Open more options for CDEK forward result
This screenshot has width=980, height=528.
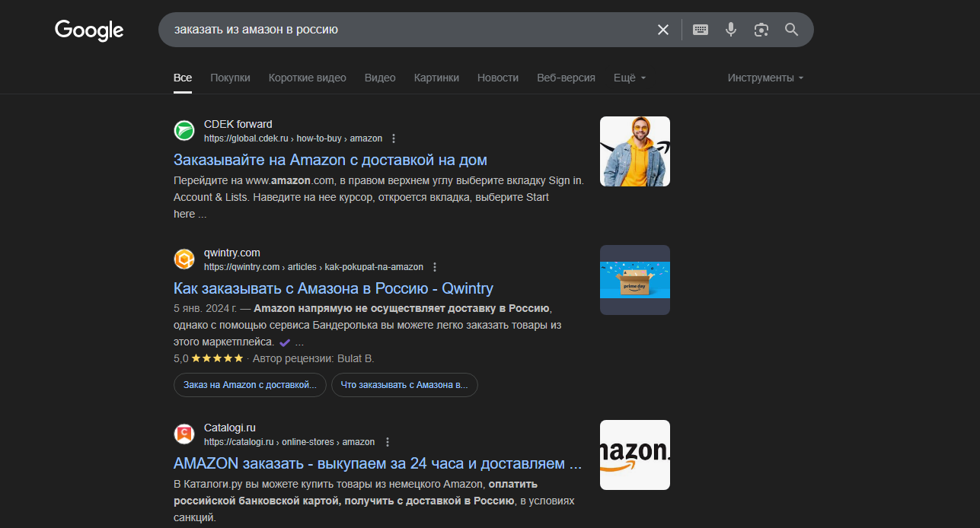[394, 138]
